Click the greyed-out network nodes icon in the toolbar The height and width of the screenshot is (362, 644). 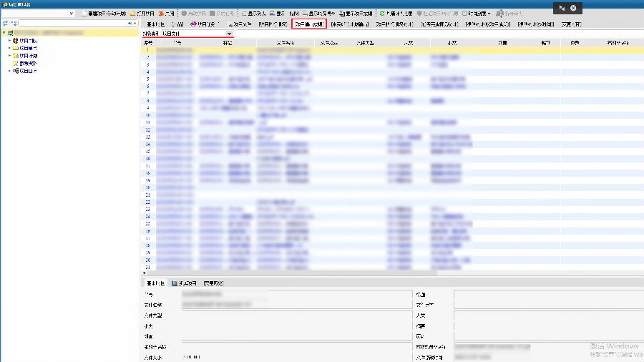(499, 14)
